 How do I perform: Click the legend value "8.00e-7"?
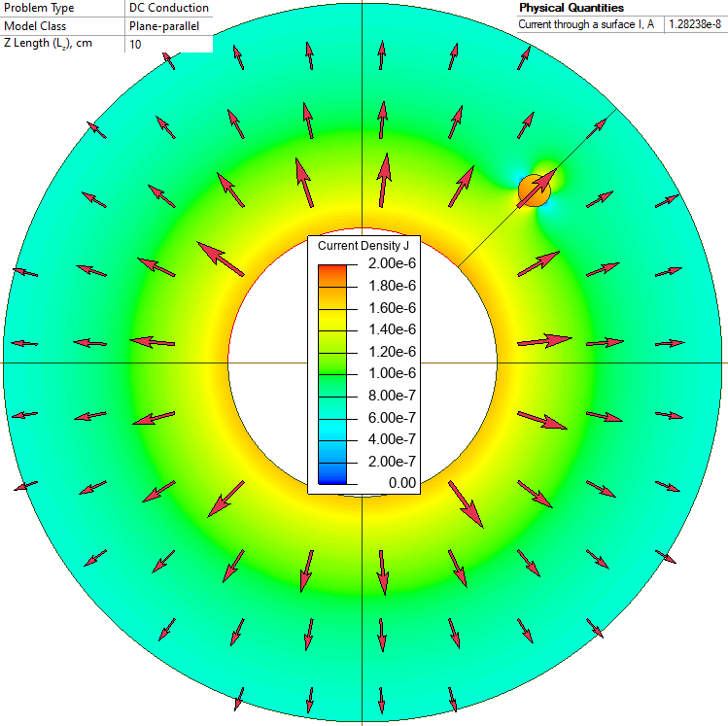click(392, 396)
